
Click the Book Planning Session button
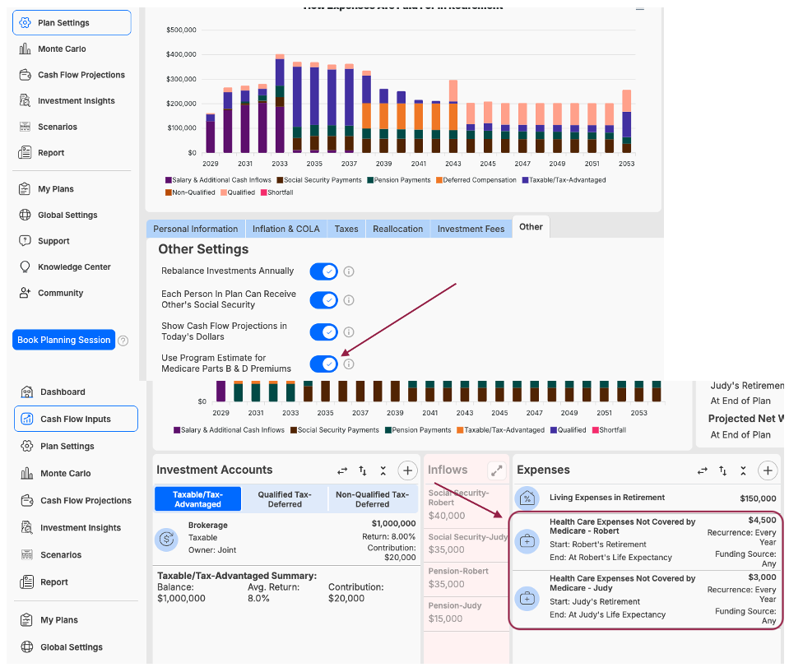point(63,341)
